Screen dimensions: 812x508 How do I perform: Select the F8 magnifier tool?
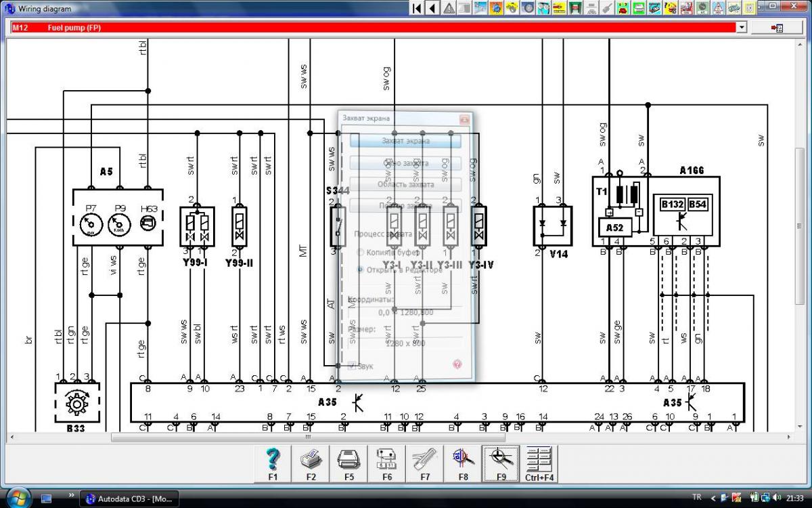tap(463, 464)
